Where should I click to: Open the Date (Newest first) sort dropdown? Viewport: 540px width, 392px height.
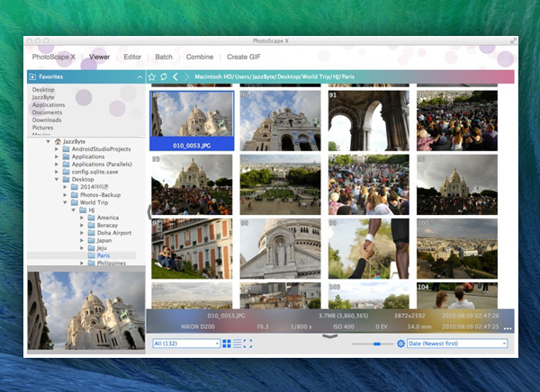click(x=457, y=343)
